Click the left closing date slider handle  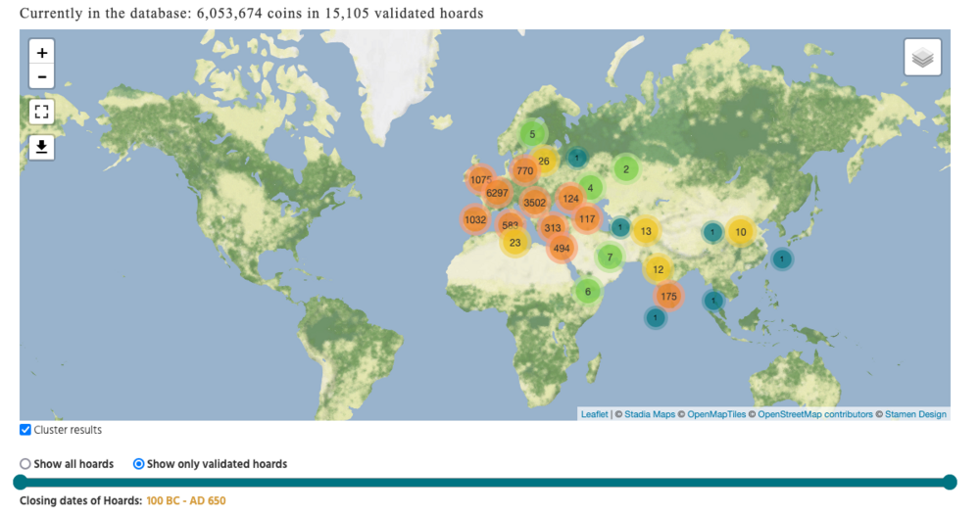[x=21, y=482]
